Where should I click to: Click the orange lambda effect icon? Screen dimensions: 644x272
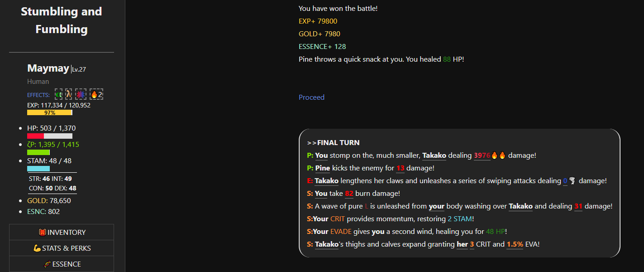[69, 94]
